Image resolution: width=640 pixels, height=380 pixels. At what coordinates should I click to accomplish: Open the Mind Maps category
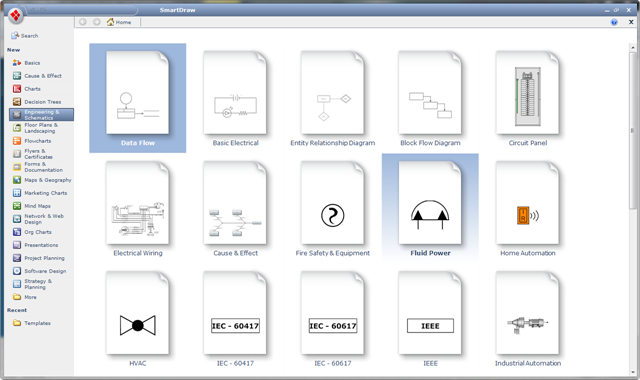coord(31,206)
